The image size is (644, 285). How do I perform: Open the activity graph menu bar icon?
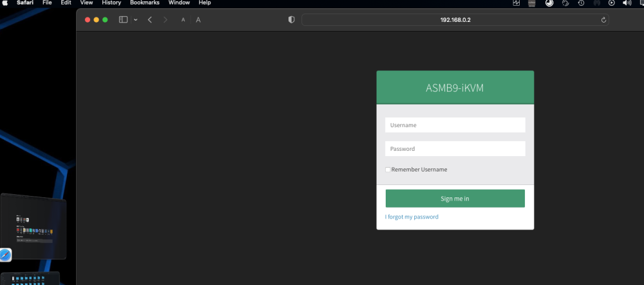516,3
